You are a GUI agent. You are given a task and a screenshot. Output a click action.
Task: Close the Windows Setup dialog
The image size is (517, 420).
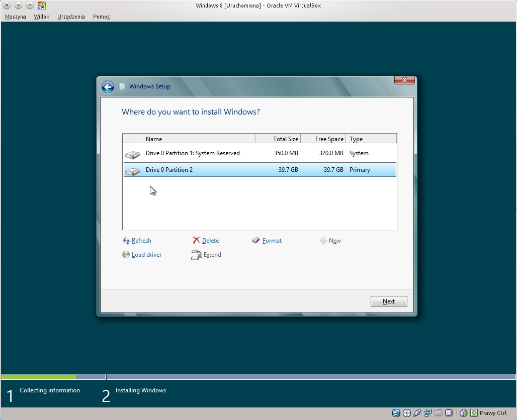pos(404,80)
